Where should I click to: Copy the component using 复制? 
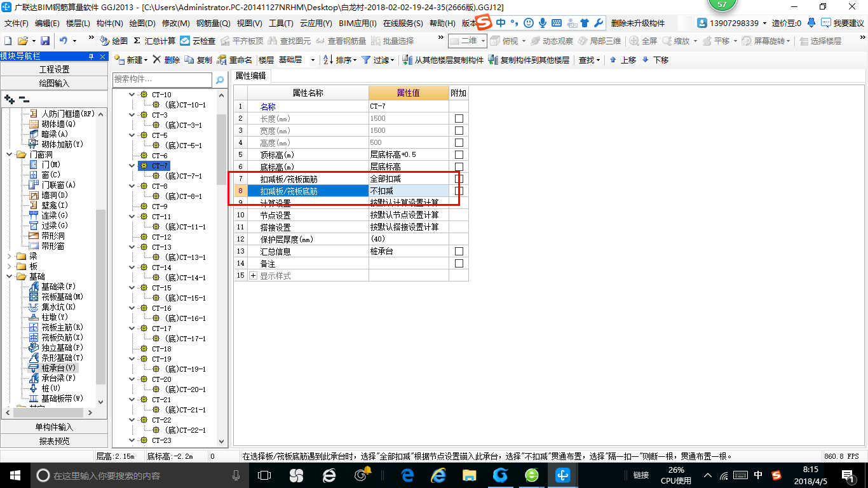click(x=198, y=60)
